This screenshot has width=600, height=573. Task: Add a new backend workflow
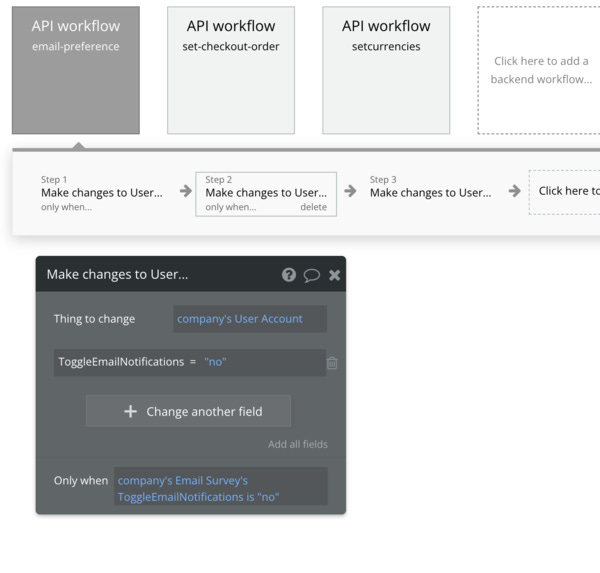click(x=541, y=70)
